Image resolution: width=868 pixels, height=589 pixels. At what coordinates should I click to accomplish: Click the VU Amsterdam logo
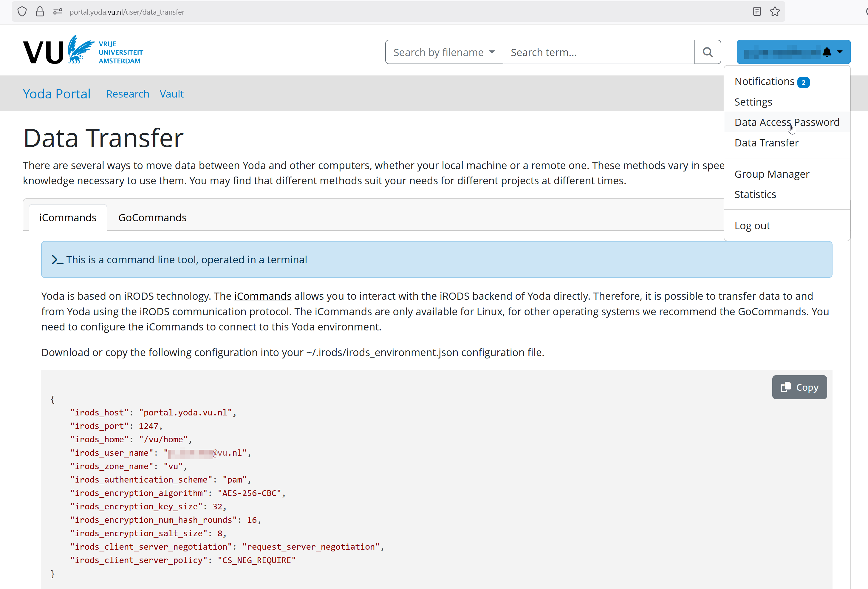coord(83,50)
